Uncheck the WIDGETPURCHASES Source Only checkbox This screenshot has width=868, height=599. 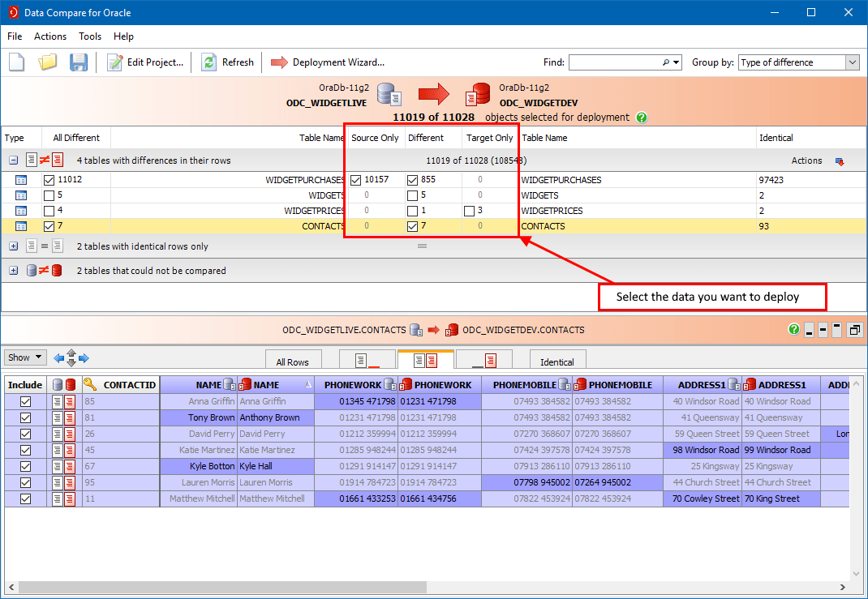tap(356, 180)
